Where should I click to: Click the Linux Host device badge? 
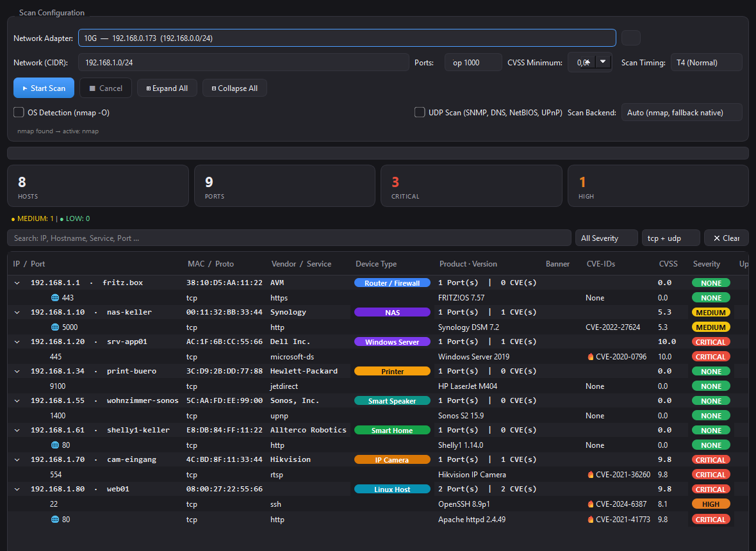click(x=392, y=489)
